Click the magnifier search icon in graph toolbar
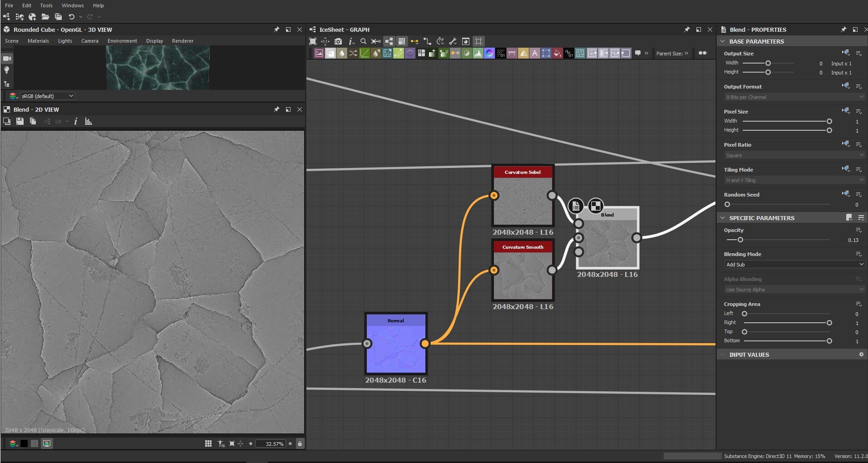 click(x=363, y=41)
